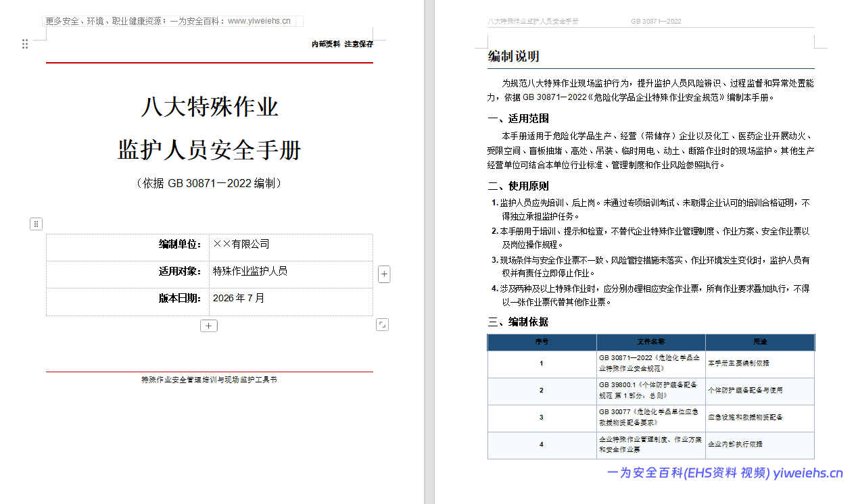Click the 序号 cell numbered 4
This screenshot has height=504, width=856.
[542, 445]
